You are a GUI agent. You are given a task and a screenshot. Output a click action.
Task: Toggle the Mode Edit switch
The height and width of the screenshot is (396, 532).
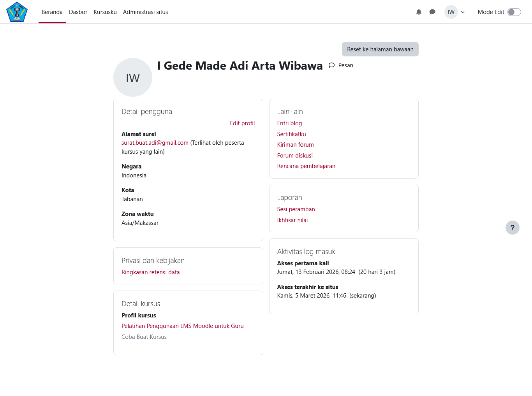pyautogui.click(x=514, y=12)
